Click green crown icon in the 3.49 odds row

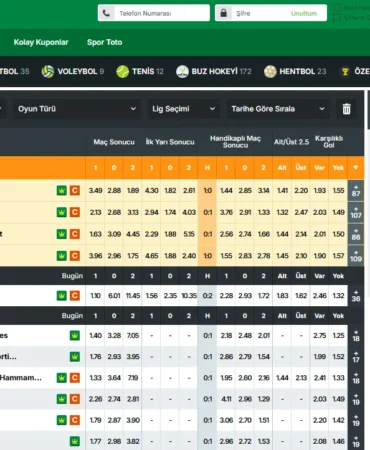click(62, 190)
